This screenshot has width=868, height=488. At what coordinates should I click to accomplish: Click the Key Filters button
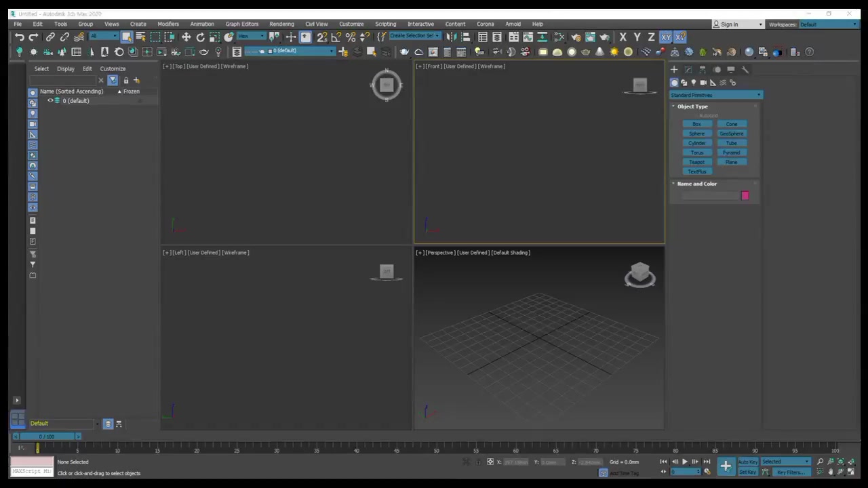pos(789,472)
